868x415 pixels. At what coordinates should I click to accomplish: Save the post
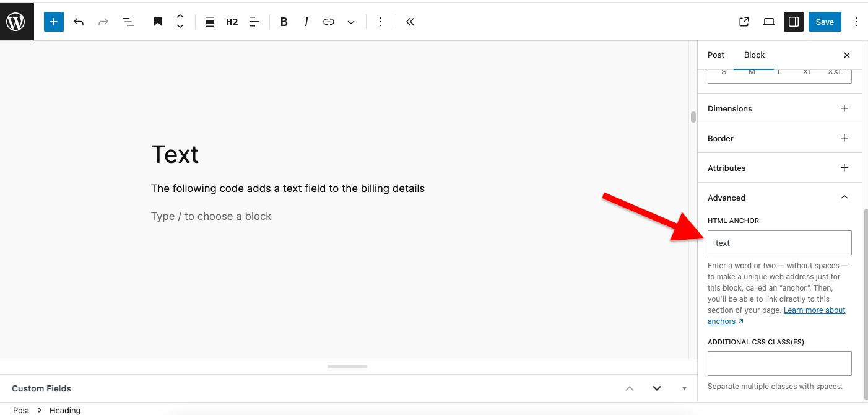tap(824, 22)
